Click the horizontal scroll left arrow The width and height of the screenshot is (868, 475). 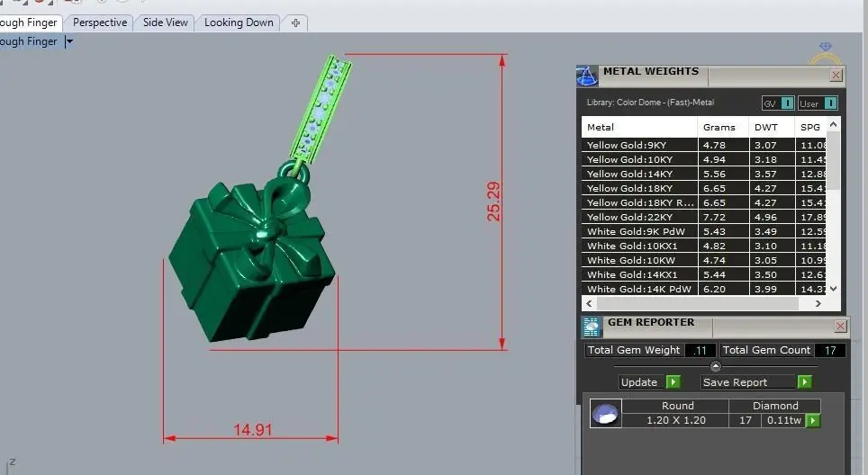pos(589,303)
